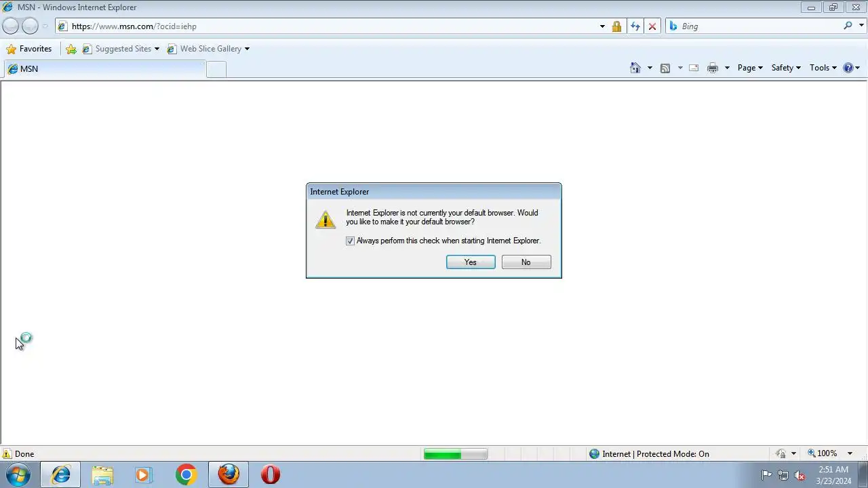
Task: Click Internet Explorer taskbar icon
Action: point(60,474)
